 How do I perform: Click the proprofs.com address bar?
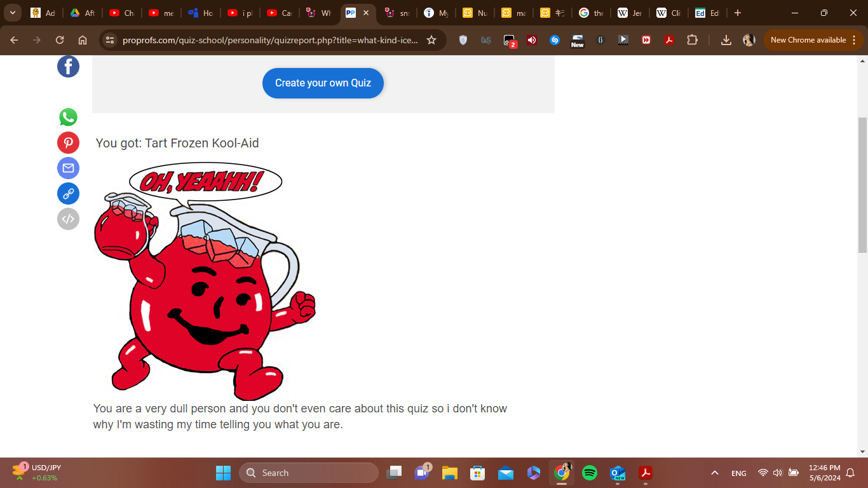pos(270,40)
